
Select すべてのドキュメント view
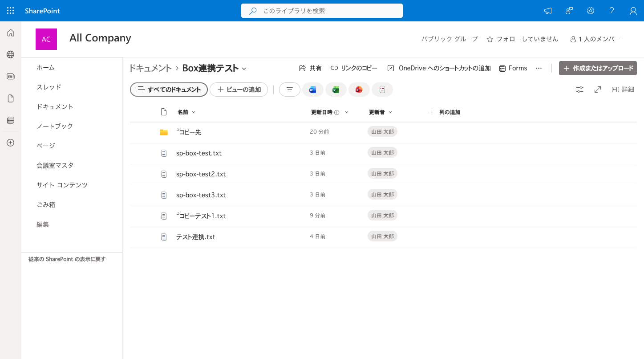click(169, 90)
